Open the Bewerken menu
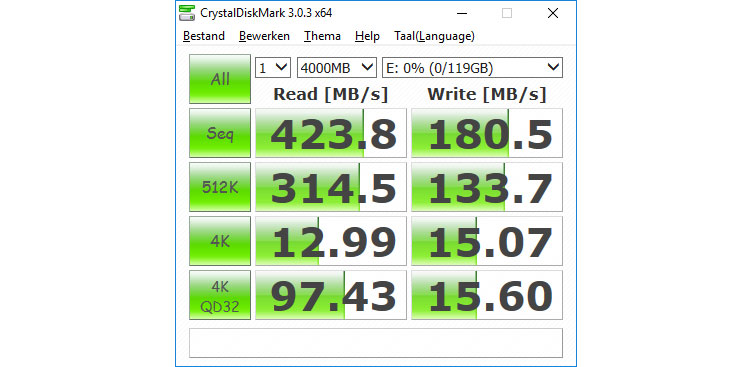752x367 pixels. coord(264,36)
